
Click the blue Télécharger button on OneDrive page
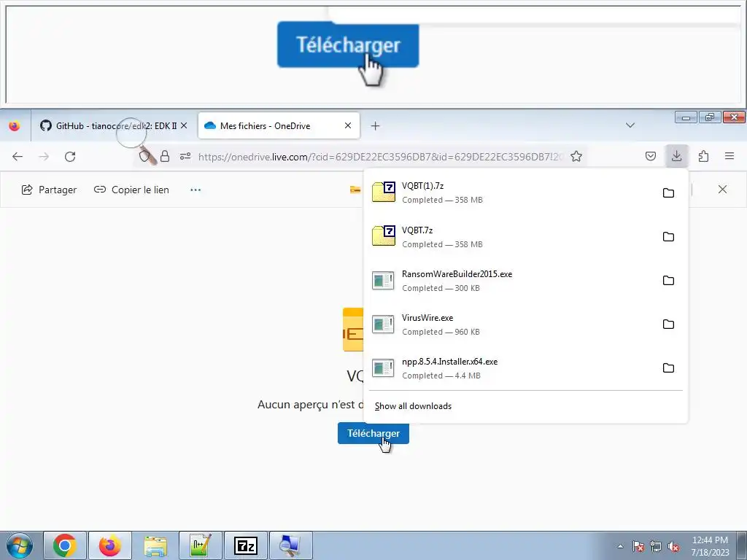[x=373, y=433]
